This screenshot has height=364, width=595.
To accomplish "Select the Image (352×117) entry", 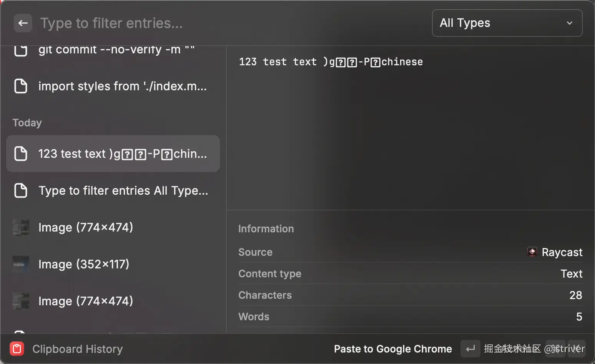I will [113, 264].
